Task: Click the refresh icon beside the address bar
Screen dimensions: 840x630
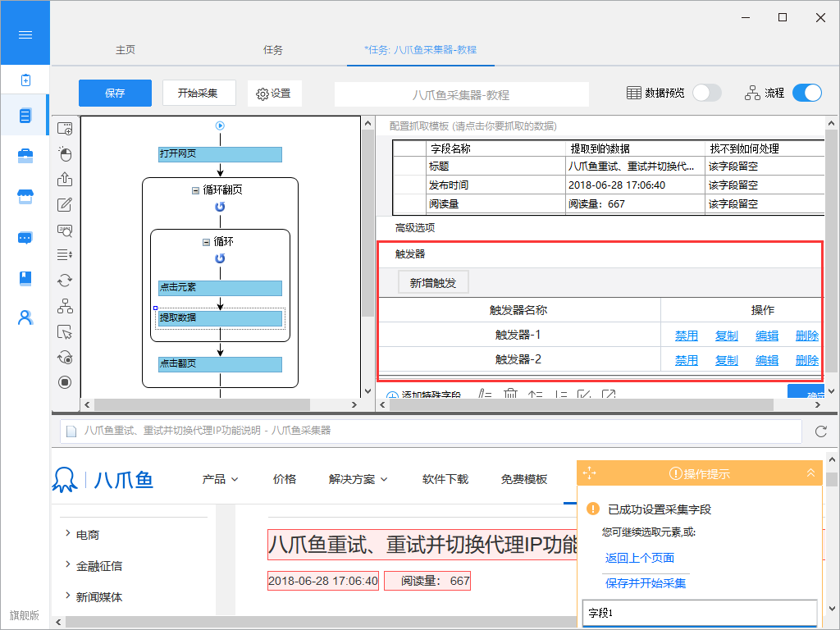Action: [820, 431]
